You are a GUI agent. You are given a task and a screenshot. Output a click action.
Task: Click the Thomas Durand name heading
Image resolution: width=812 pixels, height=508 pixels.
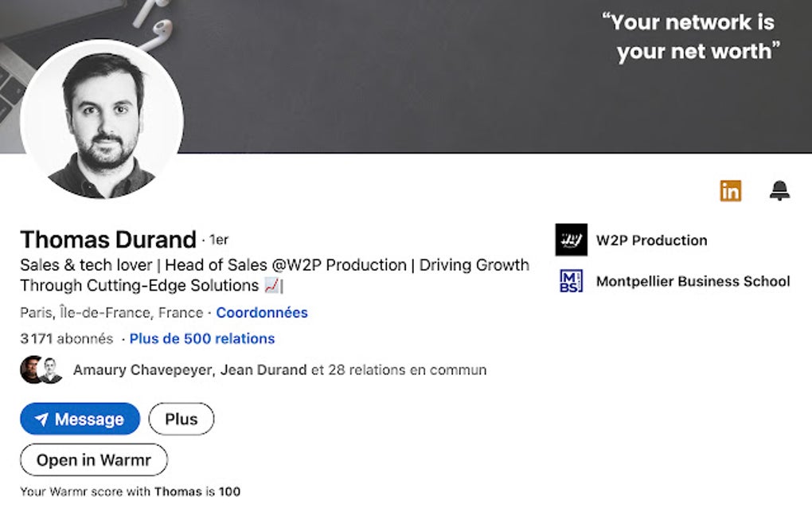(108, 240)
